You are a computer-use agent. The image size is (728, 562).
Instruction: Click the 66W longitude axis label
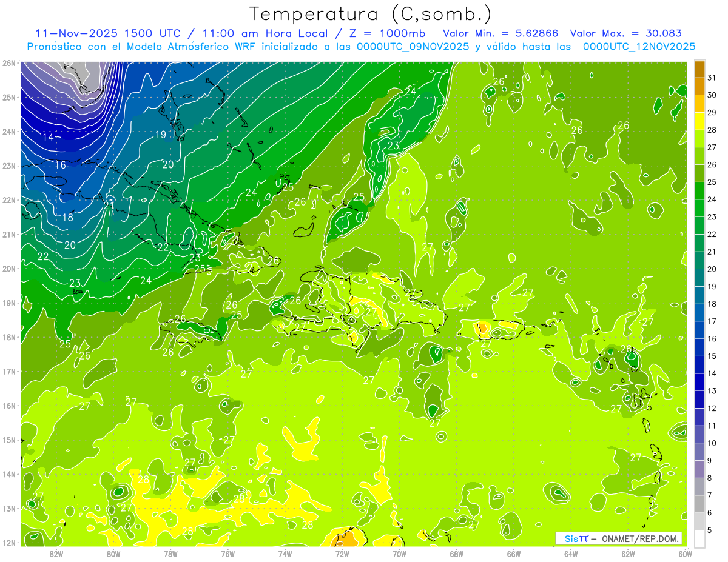514,554
